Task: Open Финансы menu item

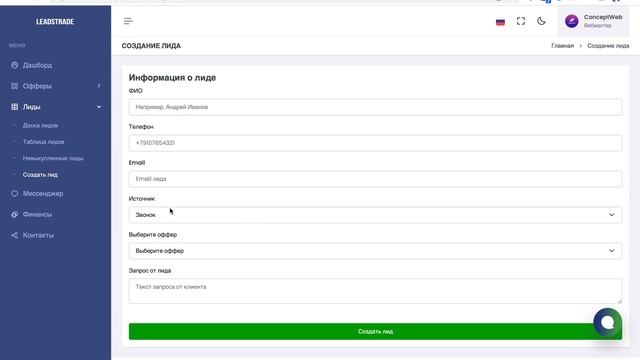Action: (x=37, y=214)
